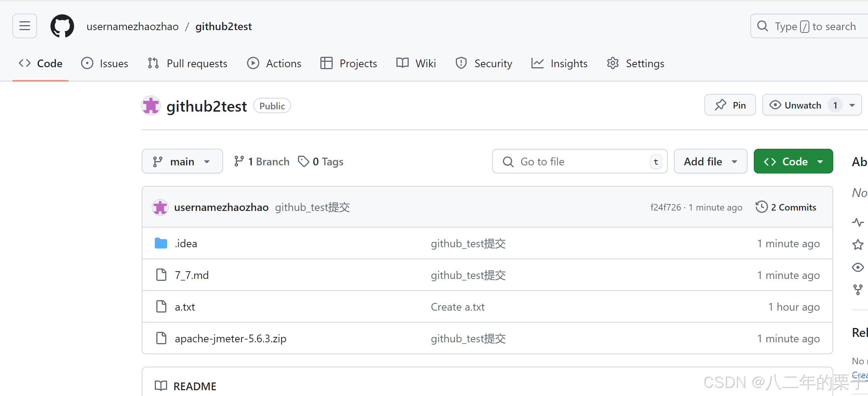Click the branch icon next to 1 Branch
The image size is (868, 396).
239,161
